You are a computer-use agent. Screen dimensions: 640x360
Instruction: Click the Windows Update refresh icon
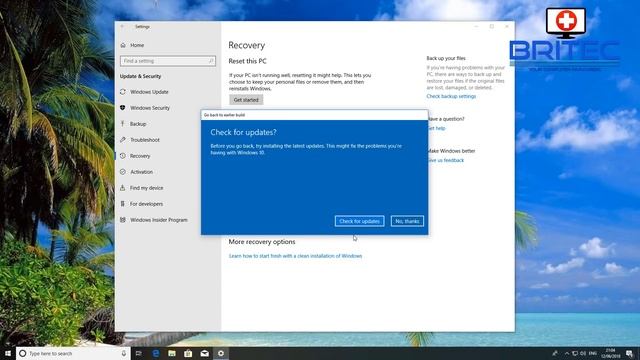click(x=122, y=92)
